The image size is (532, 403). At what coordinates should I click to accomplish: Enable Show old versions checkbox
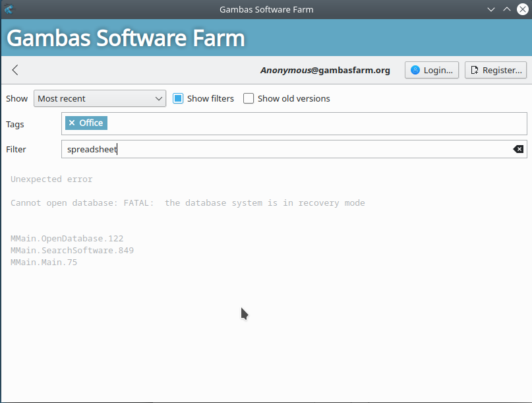249,98
